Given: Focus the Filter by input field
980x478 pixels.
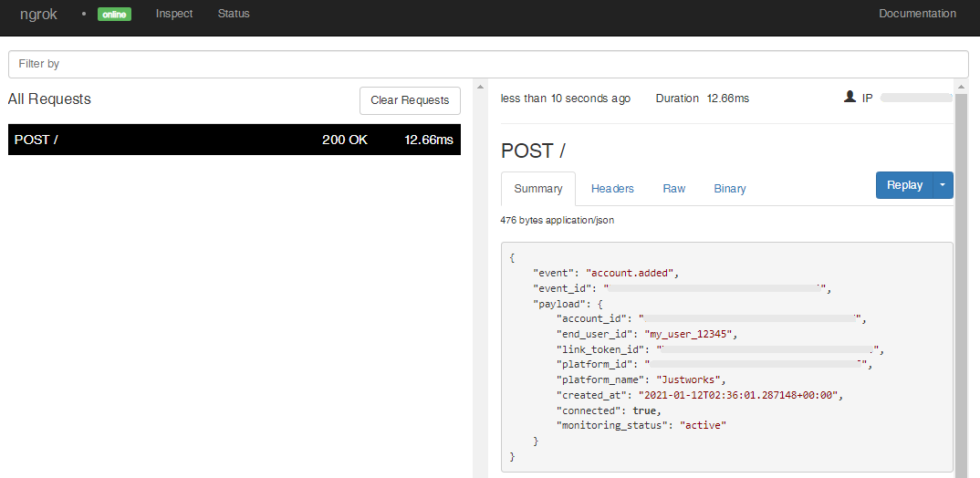Looking at the screenshot, I should (488, 65).
